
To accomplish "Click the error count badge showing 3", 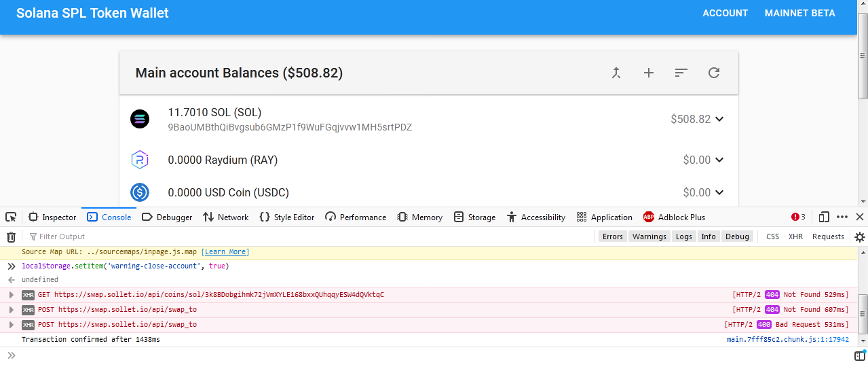I will [x=798, y=217].
